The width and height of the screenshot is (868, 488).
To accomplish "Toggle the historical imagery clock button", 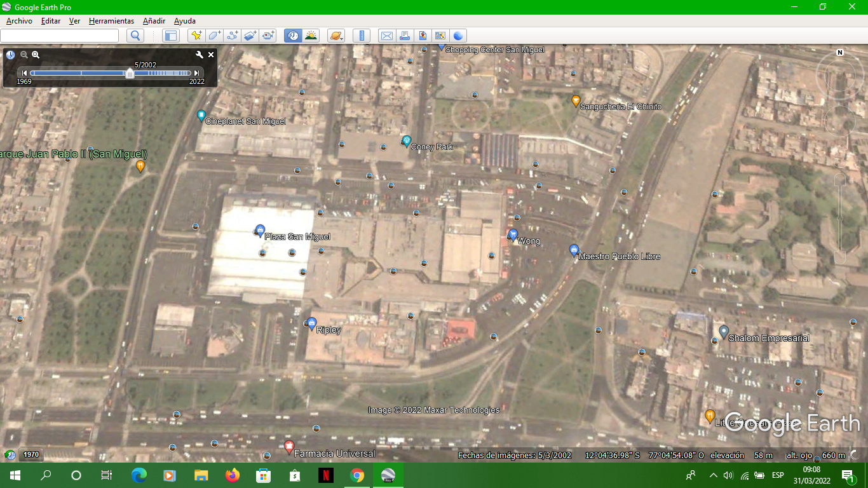I will [x=292, y=36].
